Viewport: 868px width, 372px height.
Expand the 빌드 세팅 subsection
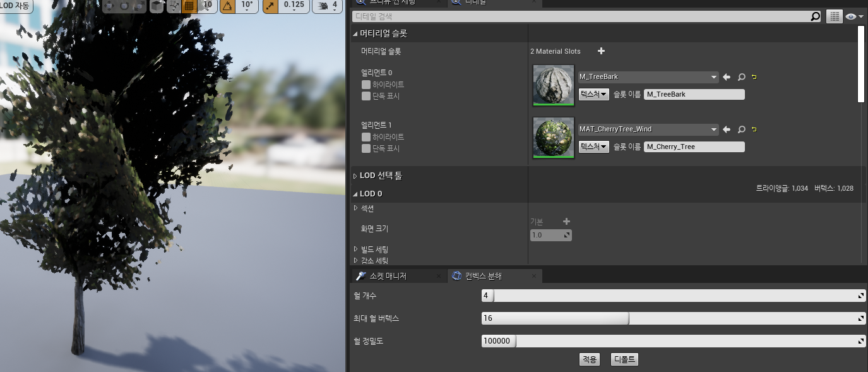[x=355, y=249]
